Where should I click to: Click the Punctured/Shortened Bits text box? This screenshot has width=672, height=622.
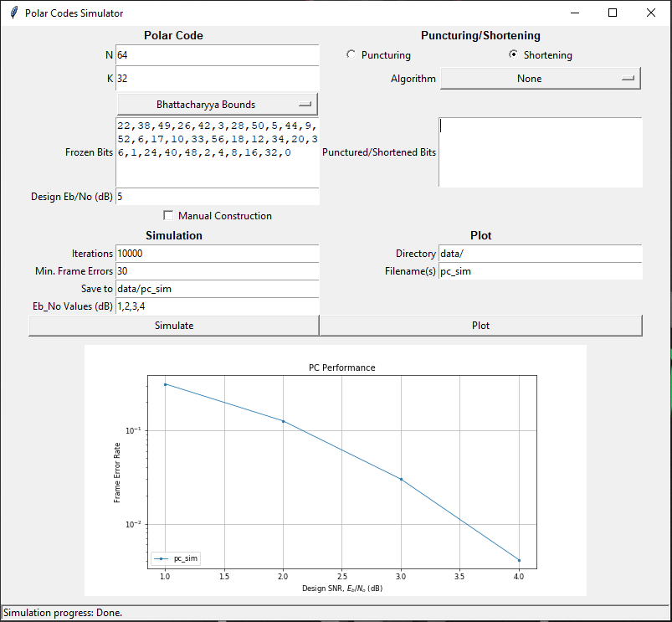pos(540,152)
